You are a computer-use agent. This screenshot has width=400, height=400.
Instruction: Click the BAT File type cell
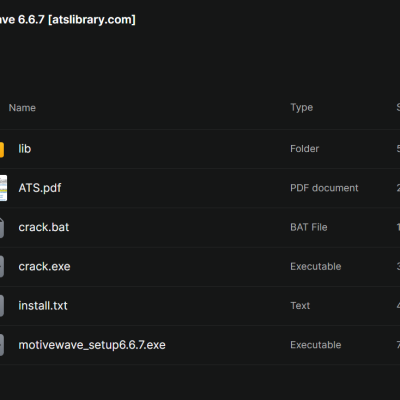click(x=309, y=227)
